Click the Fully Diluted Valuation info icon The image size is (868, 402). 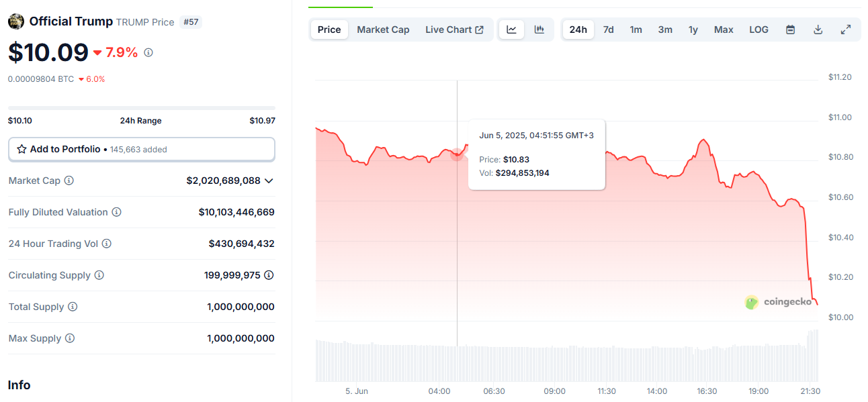pyautogui.click(x=116, y=212)
